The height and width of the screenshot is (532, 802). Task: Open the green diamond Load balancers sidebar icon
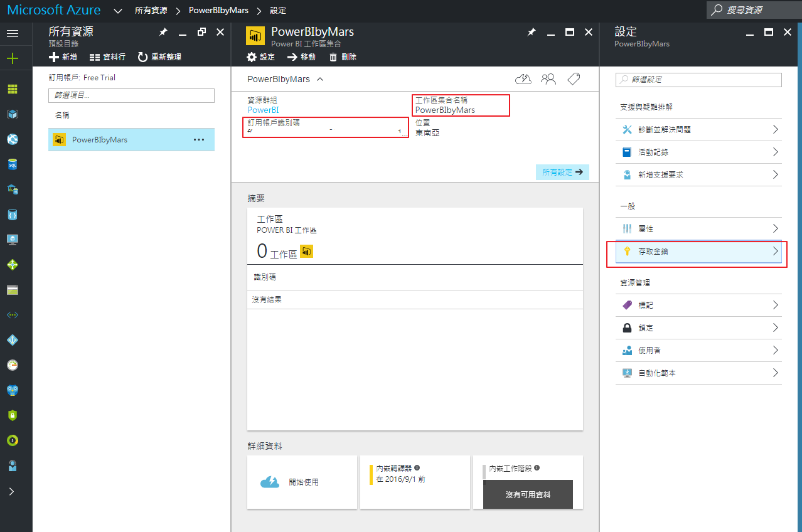point(13,265)
